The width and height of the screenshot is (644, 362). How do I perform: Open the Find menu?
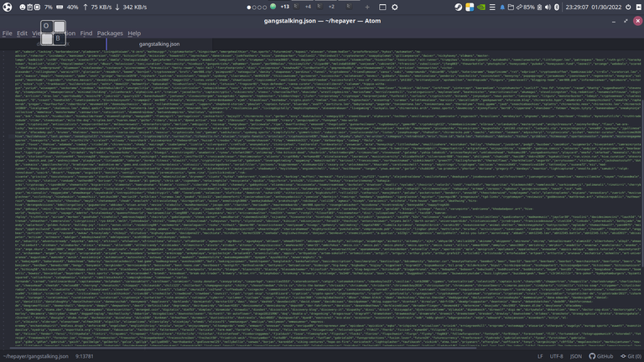point(86,34)
